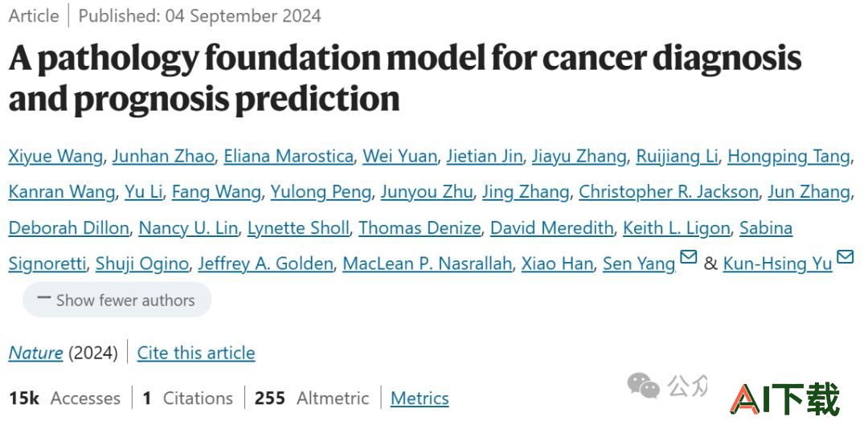Collapse list with Show fewer authors button
This screenshot has width=868, height=421.
(117, 300)
